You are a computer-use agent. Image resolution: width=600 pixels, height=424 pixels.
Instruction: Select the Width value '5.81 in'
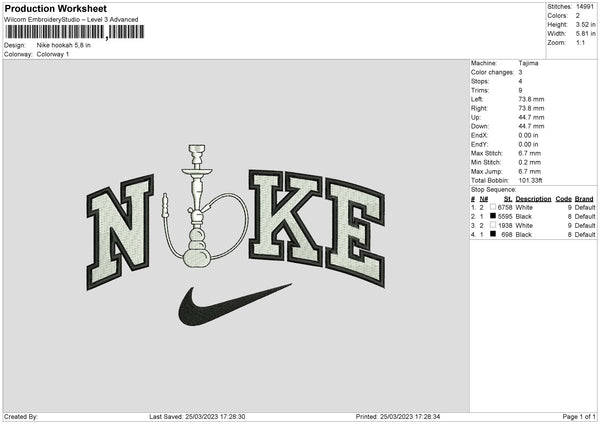click(x=586, y=34)
